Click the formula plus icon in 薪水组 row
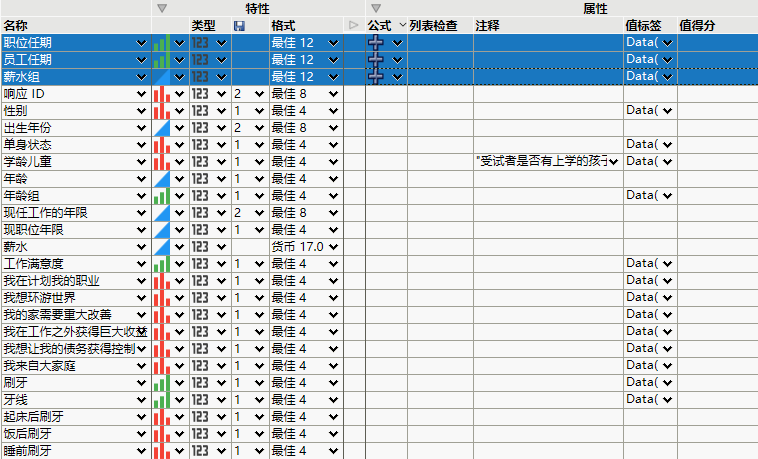Viewport: 758px width, 459px height. tap(376, 76)
